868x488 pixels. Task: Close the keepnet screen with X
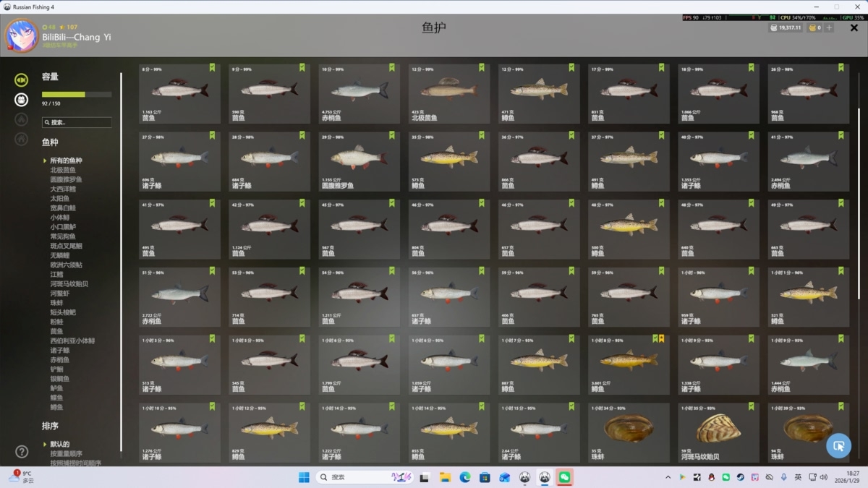pos(854,28)
